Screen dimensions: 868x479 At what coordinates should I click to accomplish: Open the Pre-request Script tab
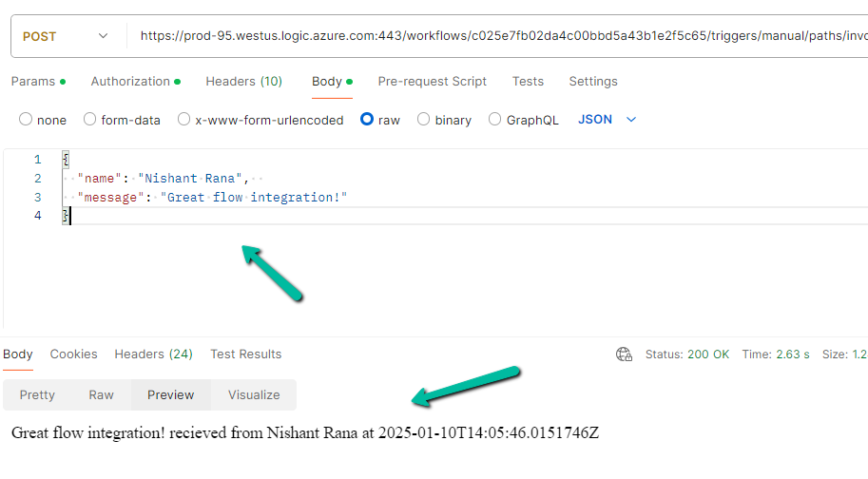(x=432, y=82)
